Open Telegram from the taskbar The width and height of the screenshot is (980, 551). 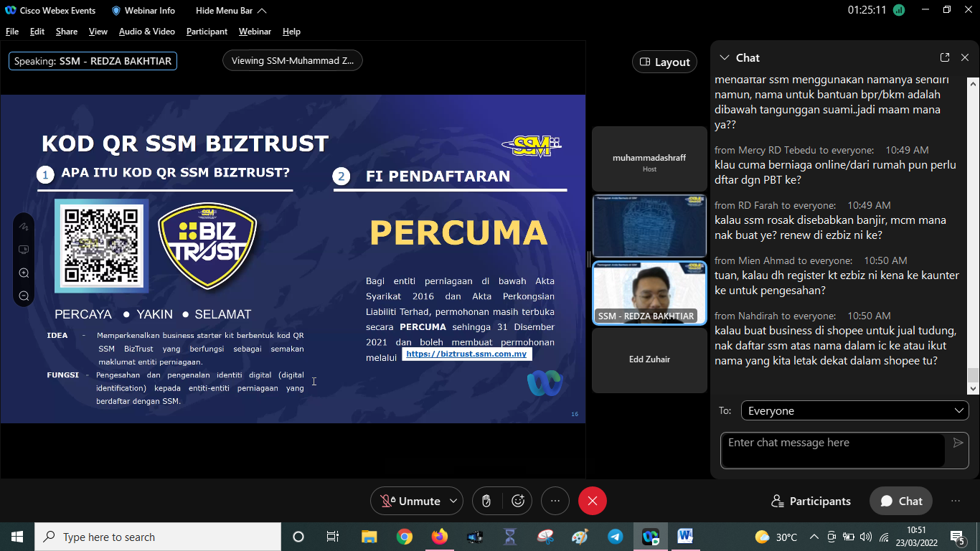pos(615,537)
